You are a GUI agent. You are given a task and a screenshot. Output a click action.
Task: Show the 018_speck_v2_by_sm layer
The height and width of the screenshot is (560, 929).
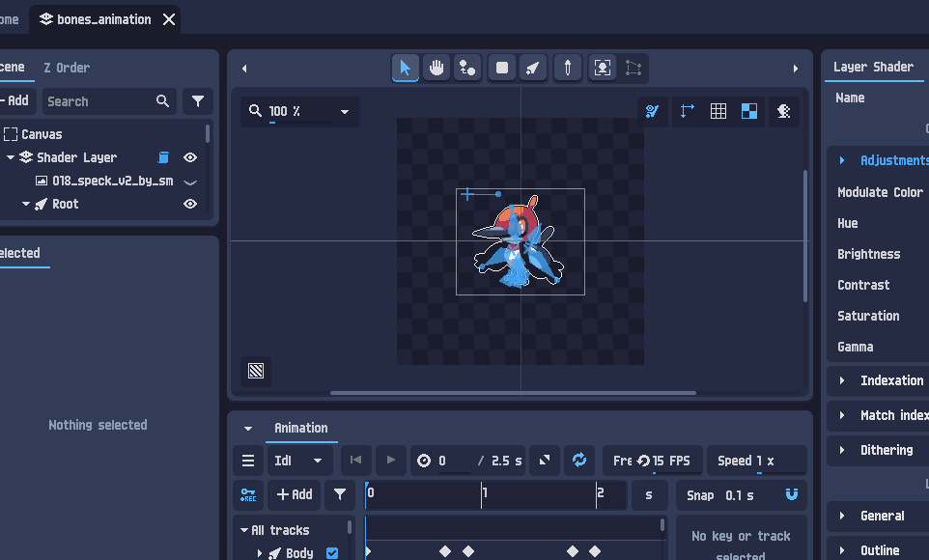click(x=190, y=182)
